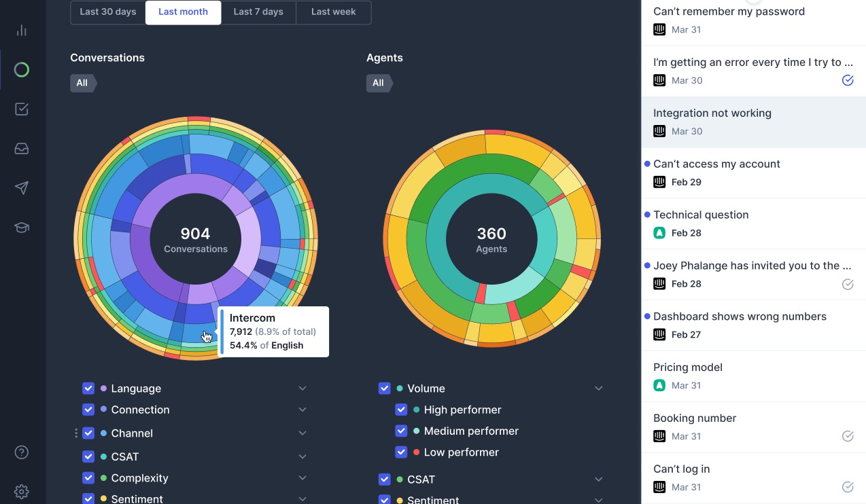
Task: Collapse the Volume section chevron
Action: [599, 389]
